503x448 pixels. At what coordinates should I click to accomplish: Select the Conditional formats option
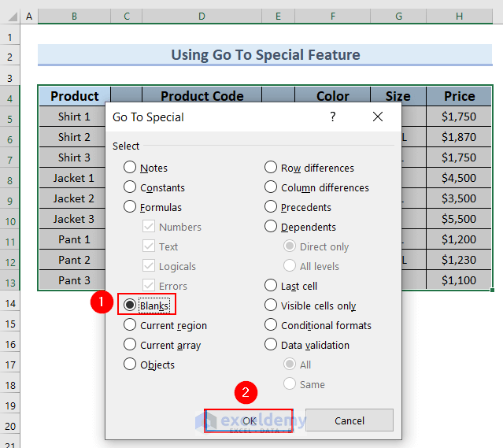click(x=318, y=325)
